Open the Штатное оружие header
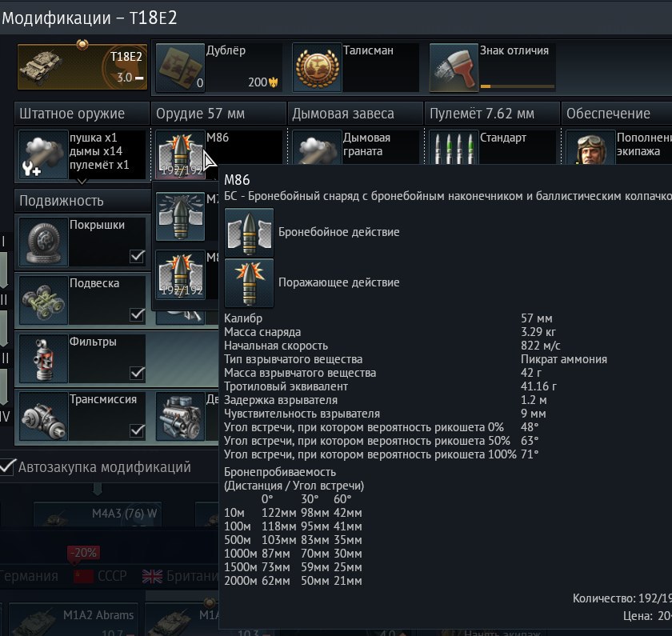Screen dimensions: 672x636 click(82, 114)
